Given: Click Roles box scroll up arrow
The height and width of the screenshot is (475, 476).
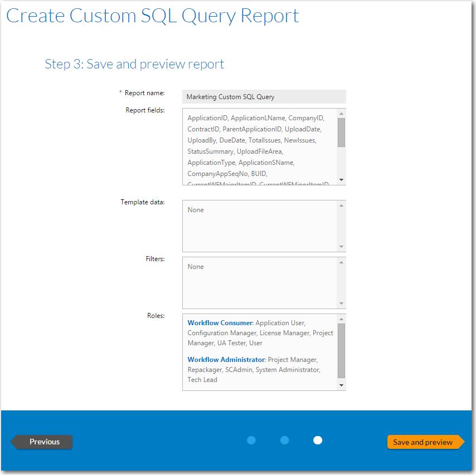Looking at the screenshot, I should click(x=342, y=319).
